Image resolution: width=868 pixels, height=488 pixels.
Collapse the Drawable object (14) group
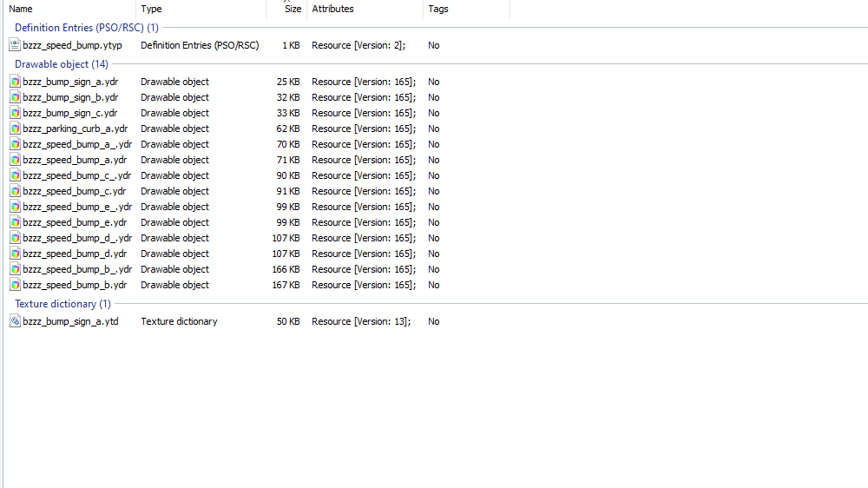click(x=62, y=64)
